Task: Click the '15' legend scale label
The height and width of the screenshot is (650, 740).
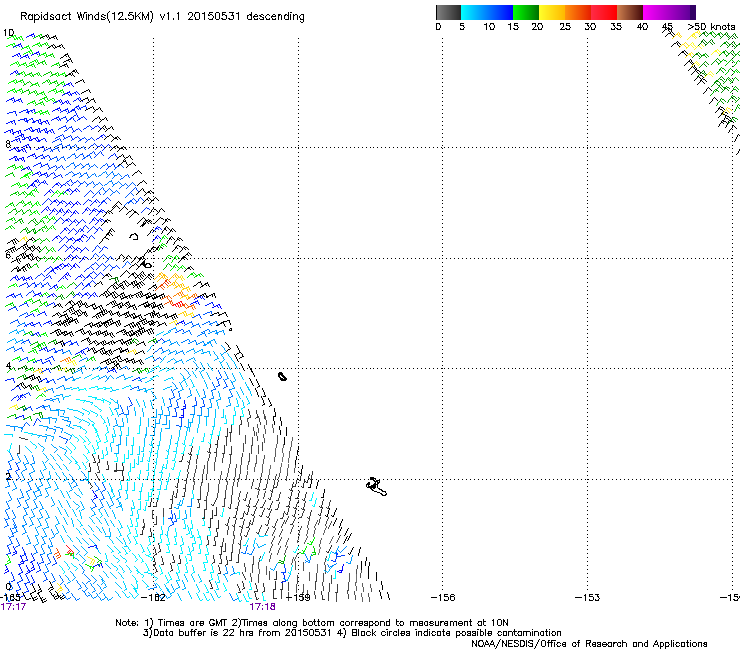Action: click(x=513, y=27)
